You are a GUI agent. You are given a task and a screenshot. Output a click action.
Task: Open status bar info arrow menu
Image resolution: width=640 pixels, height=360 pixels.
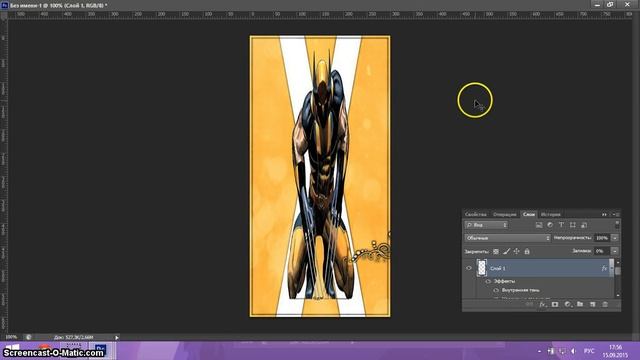[x=116, y=338]
